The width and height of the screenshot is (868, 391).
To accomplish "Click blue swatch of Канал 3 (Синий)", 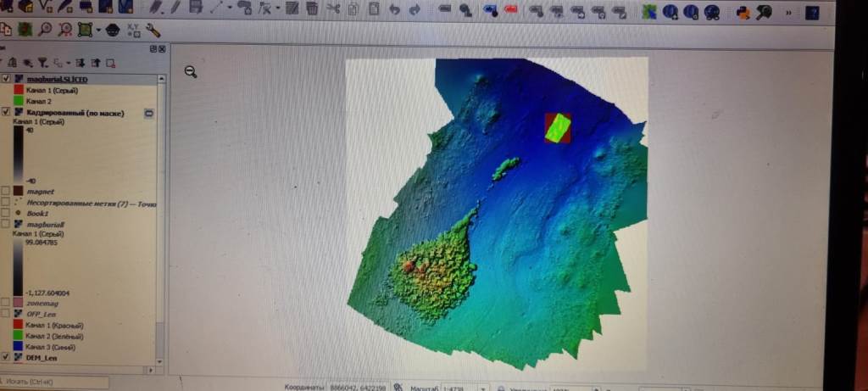I will coord(19,347).
